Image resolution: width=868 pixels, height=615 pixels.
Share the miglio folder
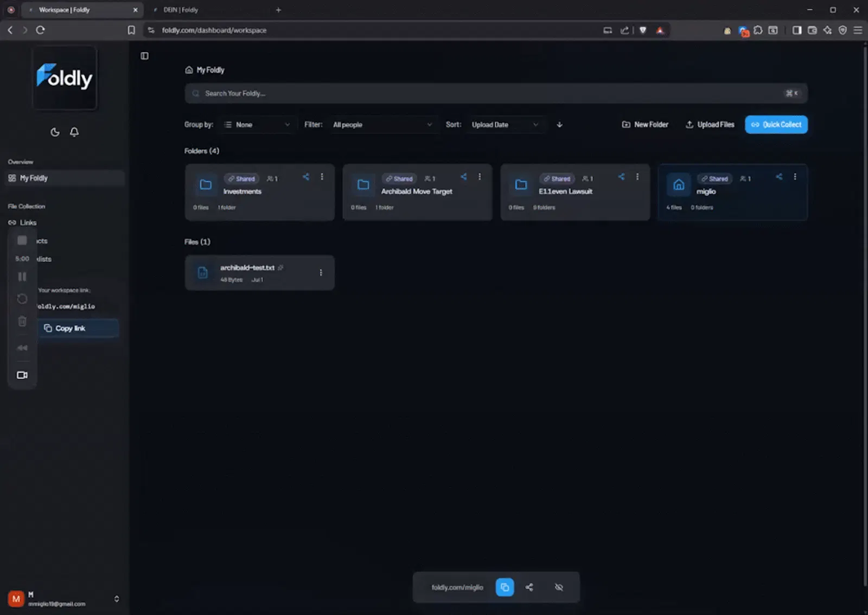[779, 177]
